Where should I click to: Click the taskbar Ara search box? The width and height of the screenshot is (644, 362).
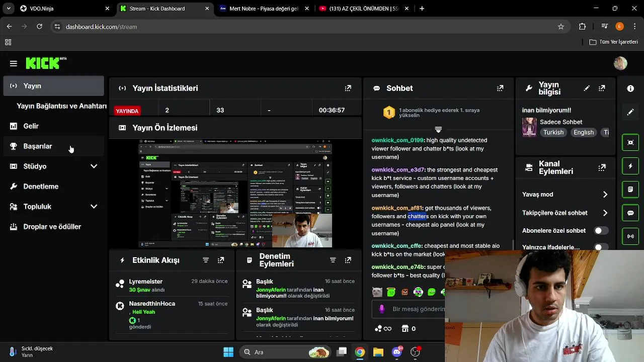pyautogui.click(x=285, y=352)
